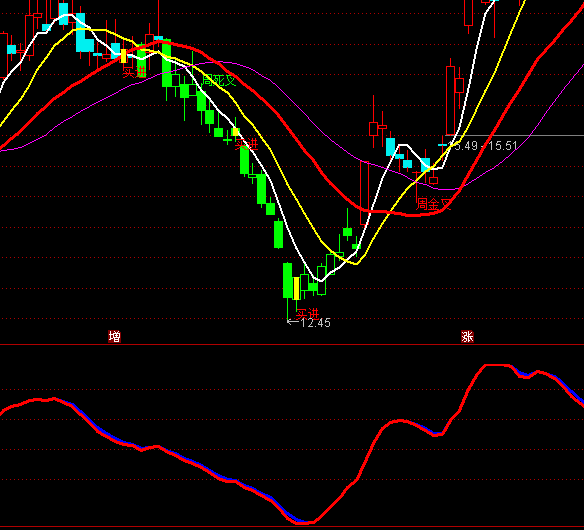Click the small yellow candle below 周死叉
The height and width of the screenshot is (530, 584).
point(235,132)
